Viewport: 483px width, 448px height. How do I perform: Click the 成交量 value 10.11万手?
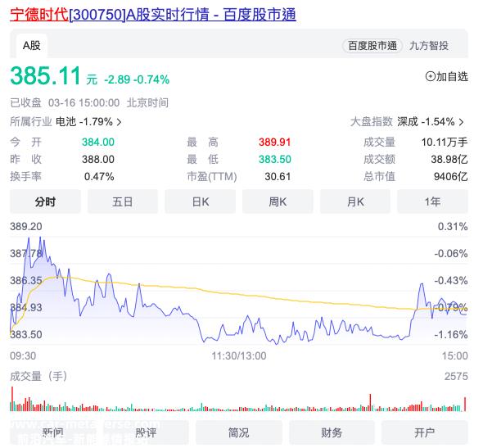click(445, 142)
